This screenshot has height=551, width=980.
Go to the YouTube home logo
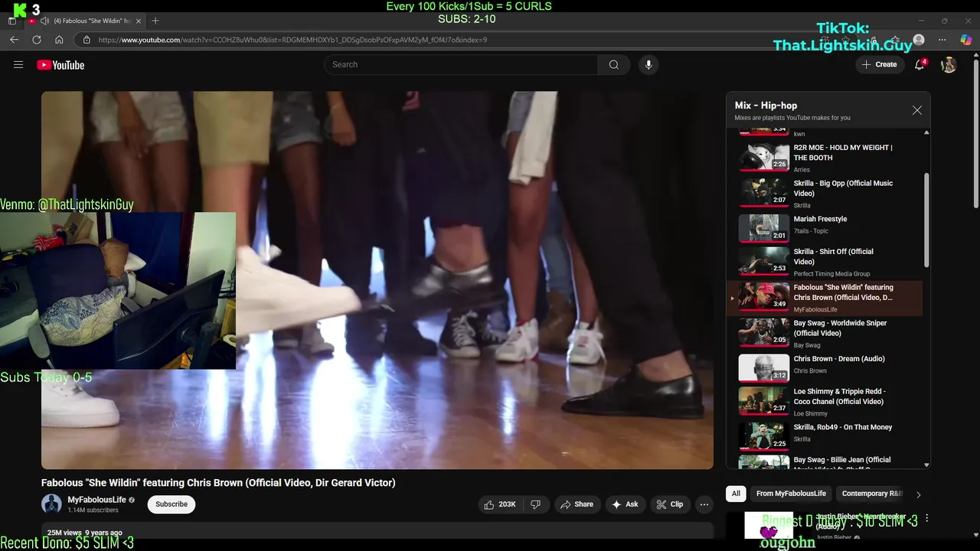(60, 65)
